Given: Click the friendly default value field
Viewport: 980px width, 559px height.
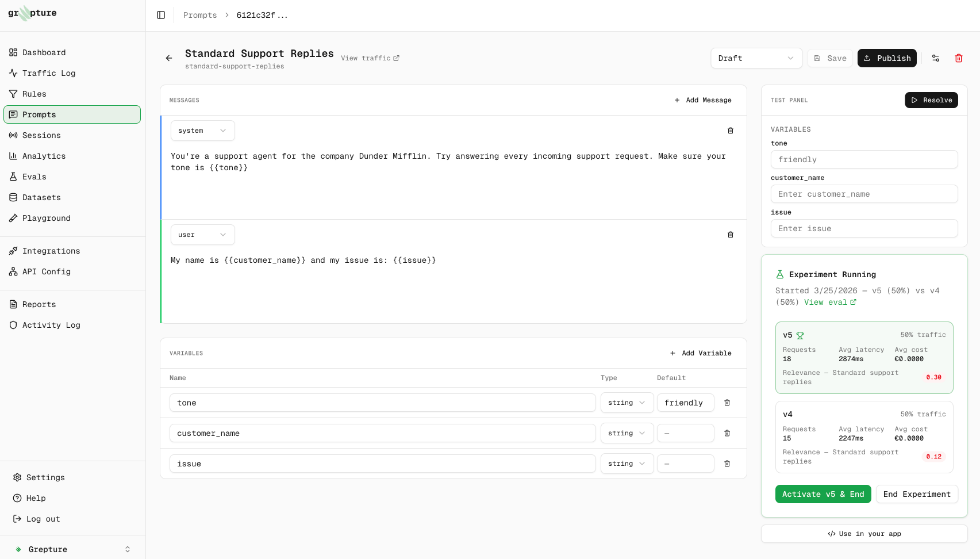Looking at the screenshot, I should 686,403.
